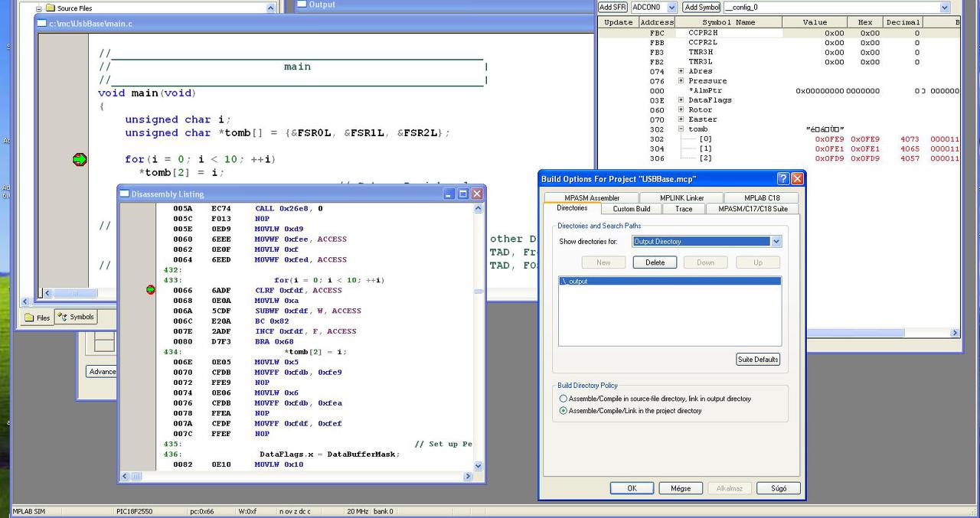The image size is (980, 518).
Task: Select Assemble/Compile in source-file directory option
Action: click(563, 399)
